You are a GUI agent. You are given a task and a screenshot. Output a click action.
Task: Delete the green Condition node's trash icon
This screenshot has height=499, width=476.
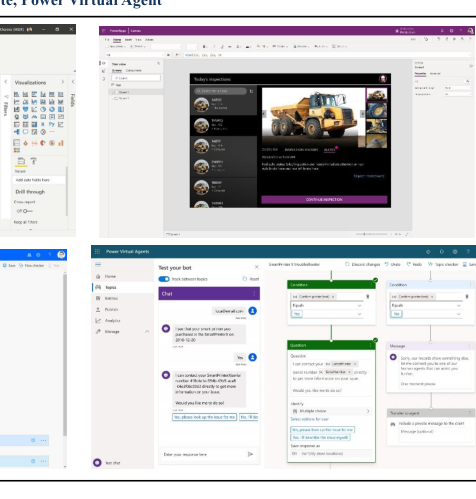pyautogui.click(x=368, y=296)
